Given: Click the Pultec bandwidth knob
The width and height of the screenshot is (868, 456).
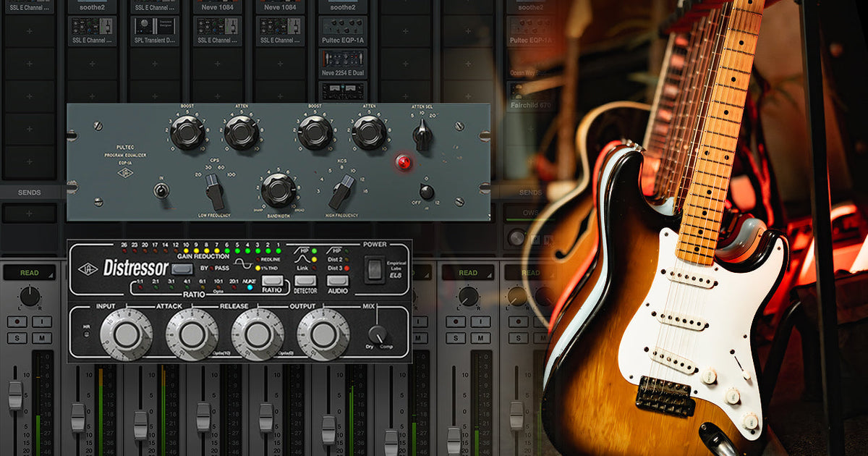Looking at the screenshot, I should click(x=278, y=190).
